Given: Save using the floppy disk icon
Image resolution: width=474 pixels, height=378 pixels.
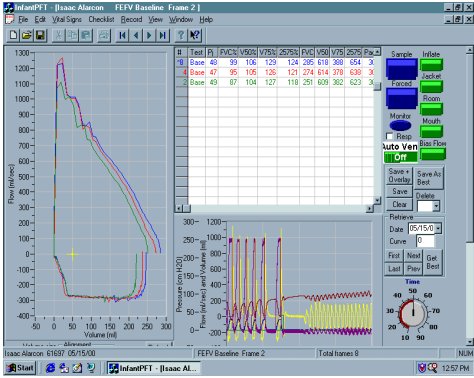Looking at the screenshot, I should point(40,35).
